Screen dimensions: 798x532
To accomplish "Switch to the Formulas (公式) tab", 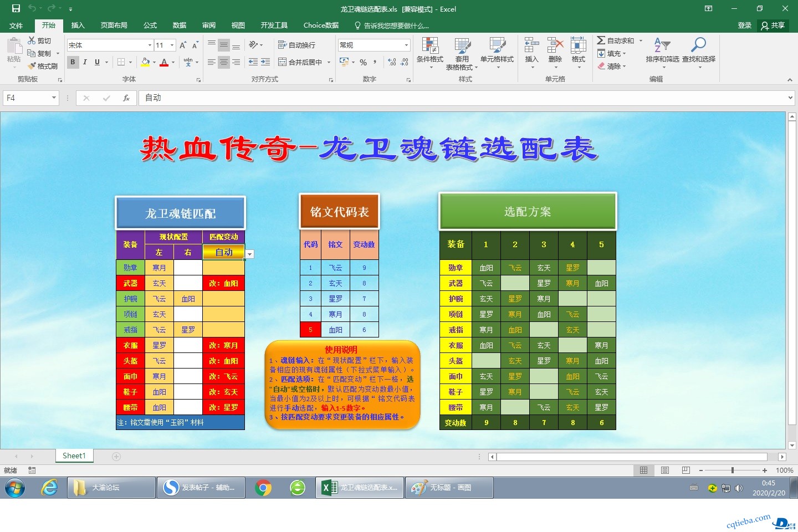I will (x=150, y=25).
